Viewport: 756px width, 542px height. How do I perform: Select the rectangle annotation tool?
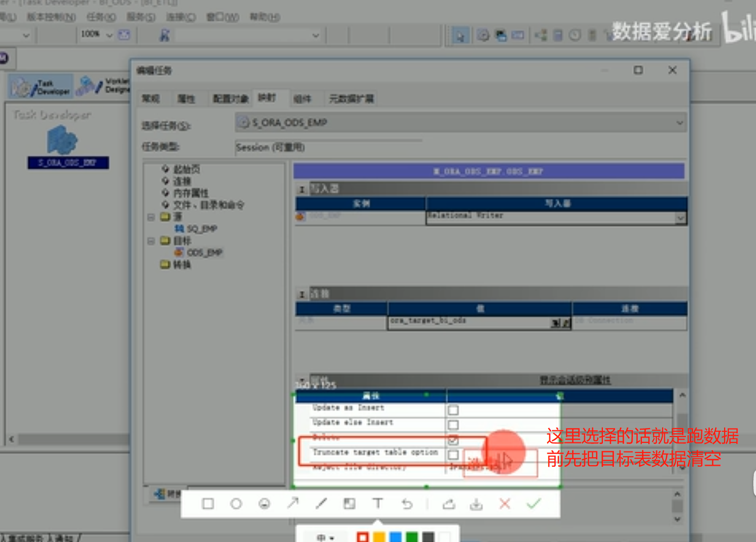pos(208,504)
